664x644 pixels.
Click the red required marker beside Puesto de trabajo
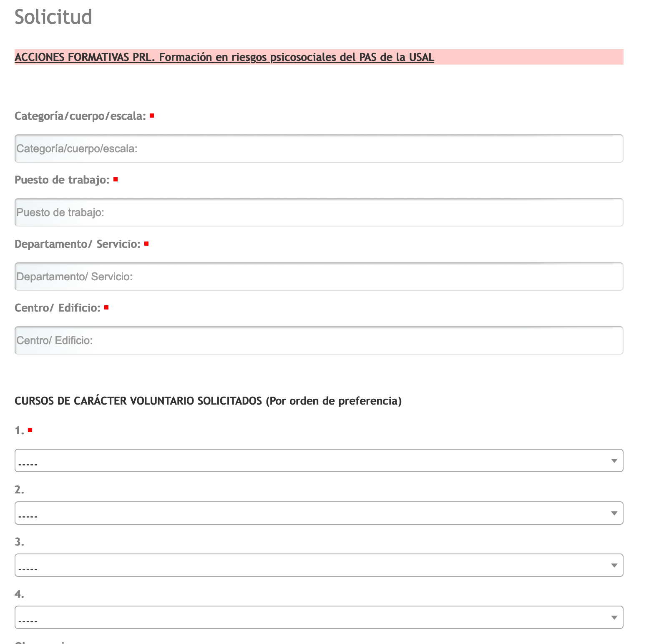click(116, 179)
